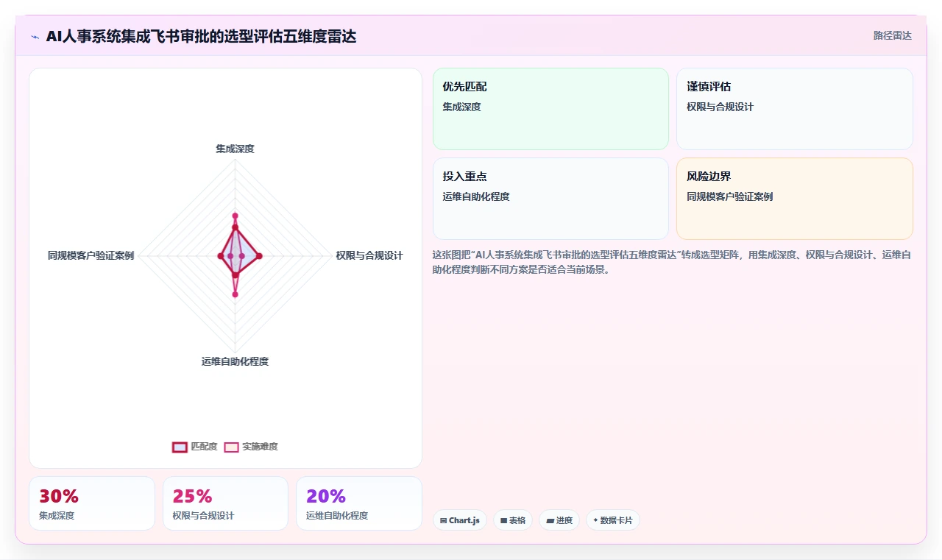Click the leftmost radar data point on 同规模客户验证案例 axis
This screenshot has height=560, width=942.
(x=220, y=256)
